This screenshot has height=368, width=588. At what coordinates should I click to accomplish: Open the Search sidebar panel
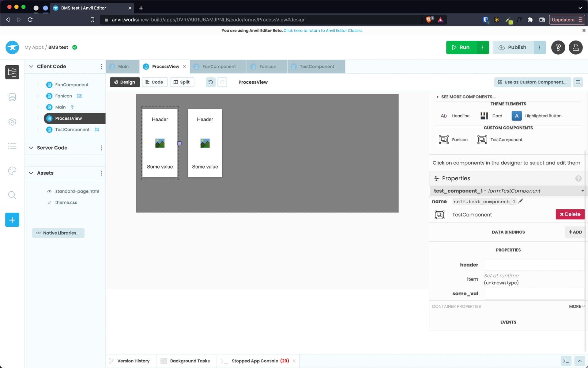[x=12, y=195]
